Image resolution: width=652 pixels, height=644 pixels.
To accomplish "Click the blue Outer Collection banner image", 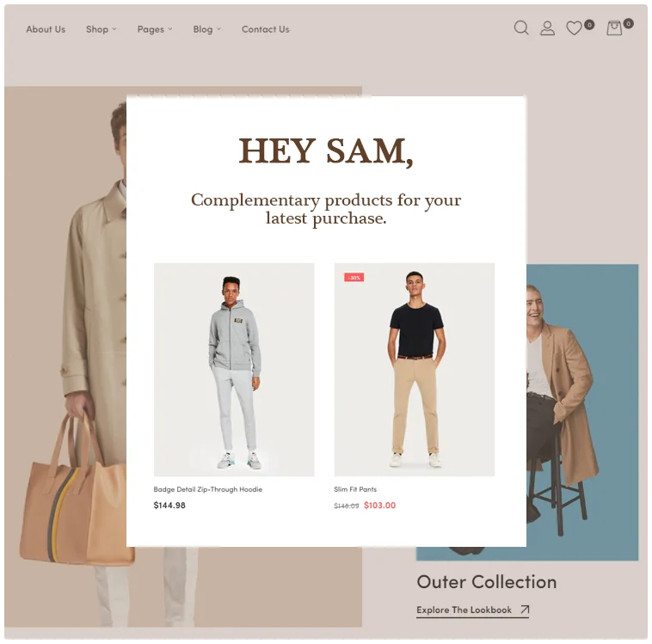I will (x=582, y=412).
